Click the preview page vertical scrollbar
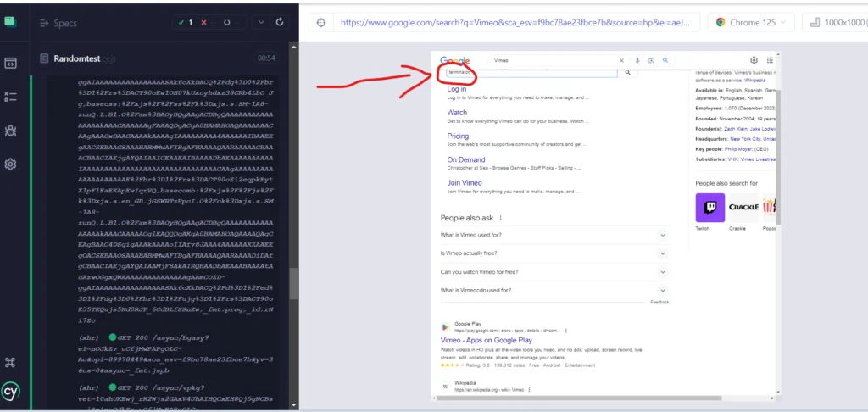Screen dimensions: 868x412 coord(778,157)
